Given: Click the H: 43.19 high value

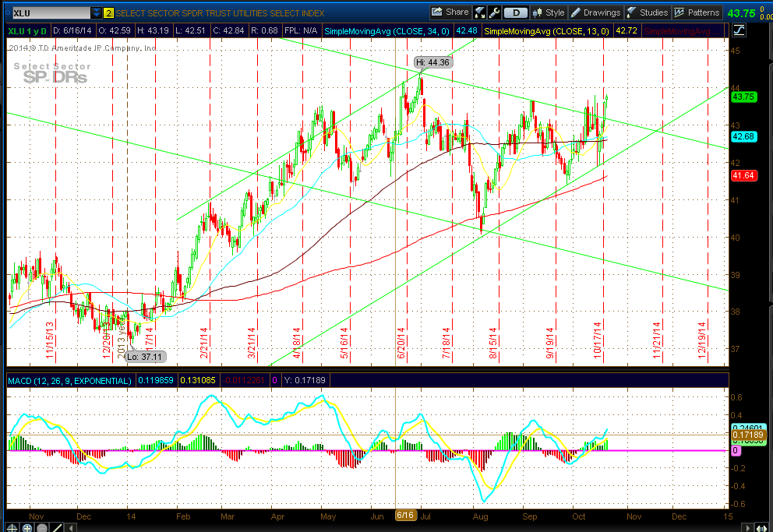Looking at the screenshot, I should pos(153,30).
